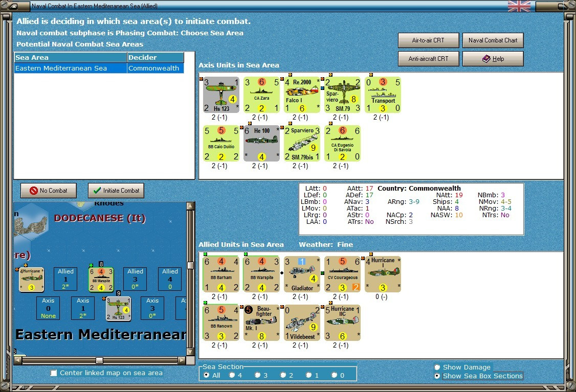Click the Decider column header

click(156, 57)
